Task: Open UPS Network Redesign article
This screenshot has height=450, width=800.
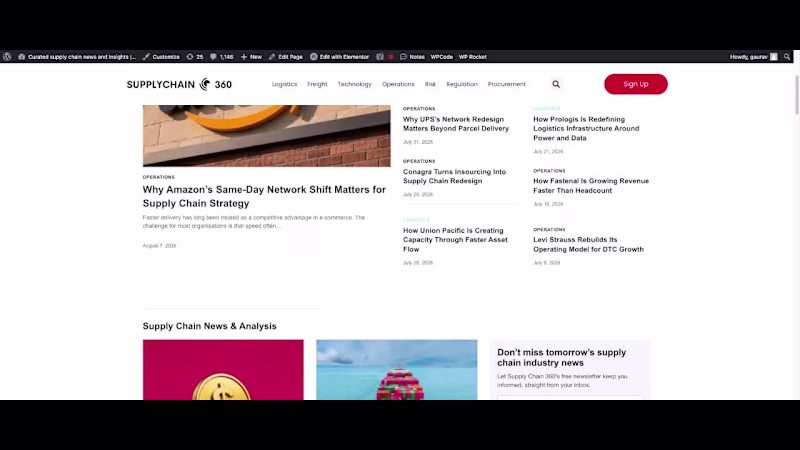Action: (x=456, y=124)
